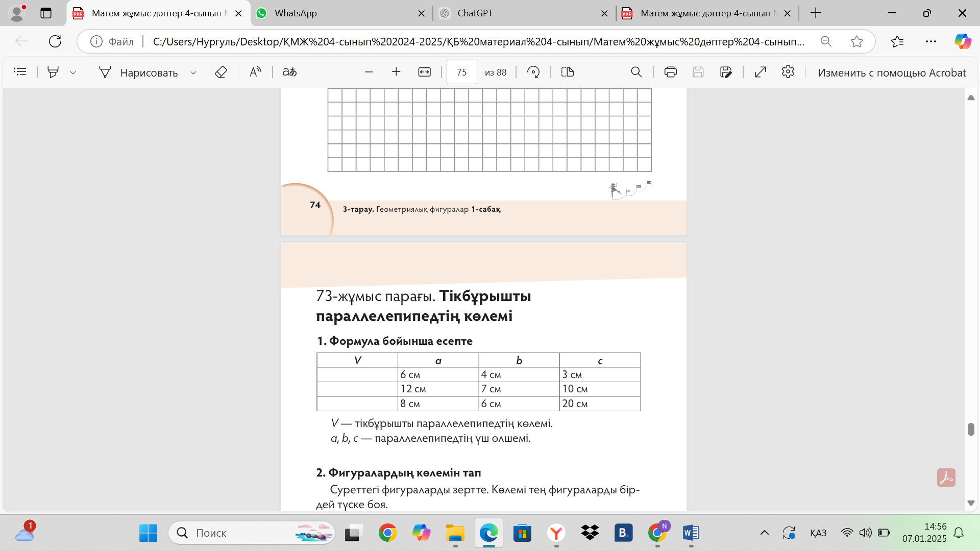
Task: Close the ChatGPT tab
Action: (605, 13)
